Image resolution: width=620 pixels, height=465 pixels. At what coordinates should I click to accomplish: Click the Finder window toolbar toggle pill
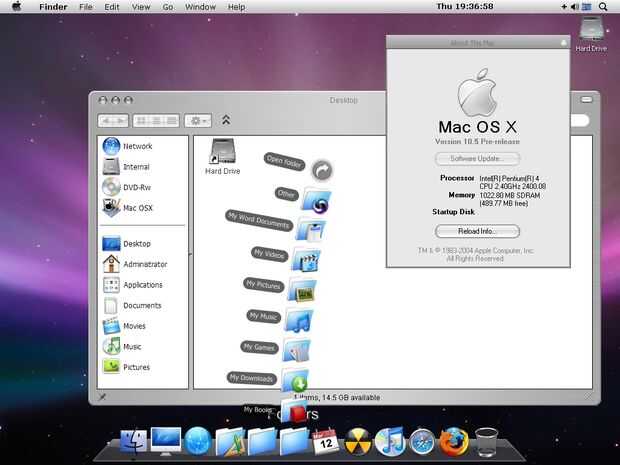(586, 100)
